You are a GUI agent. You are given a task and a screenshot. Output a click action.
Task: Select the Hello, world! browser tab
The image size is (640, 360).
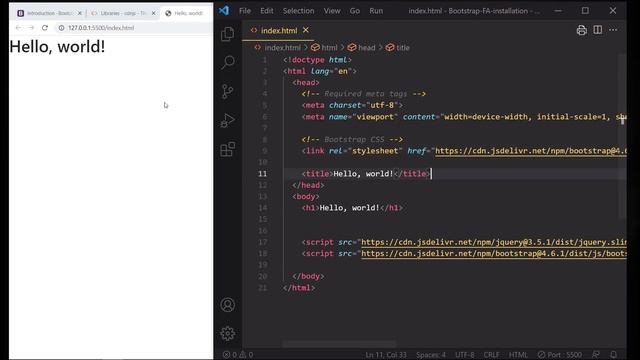coord(186,13)
